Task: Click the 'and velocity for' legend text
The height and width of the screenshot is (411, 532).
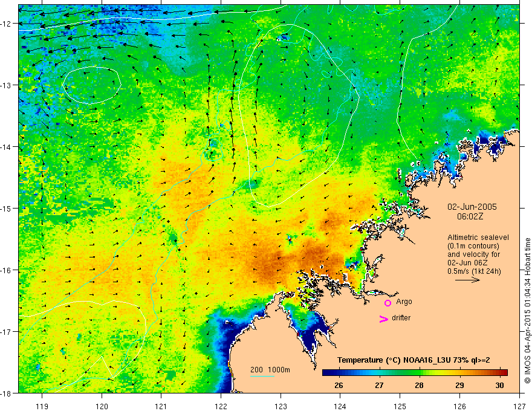Action: [x=473, y=254]
